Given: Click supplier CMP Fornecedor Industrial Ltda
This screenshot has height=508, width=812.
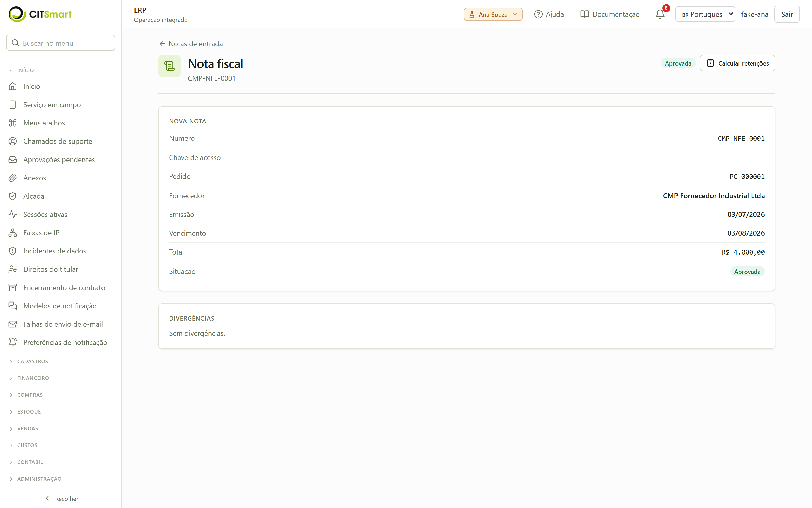Looking at the screenshot, I should 714,196.
